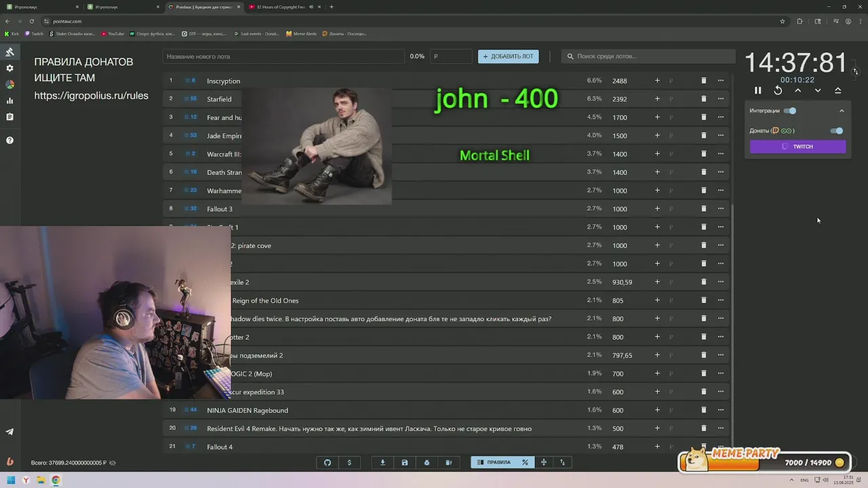Click the lot search field

(648, 56)
